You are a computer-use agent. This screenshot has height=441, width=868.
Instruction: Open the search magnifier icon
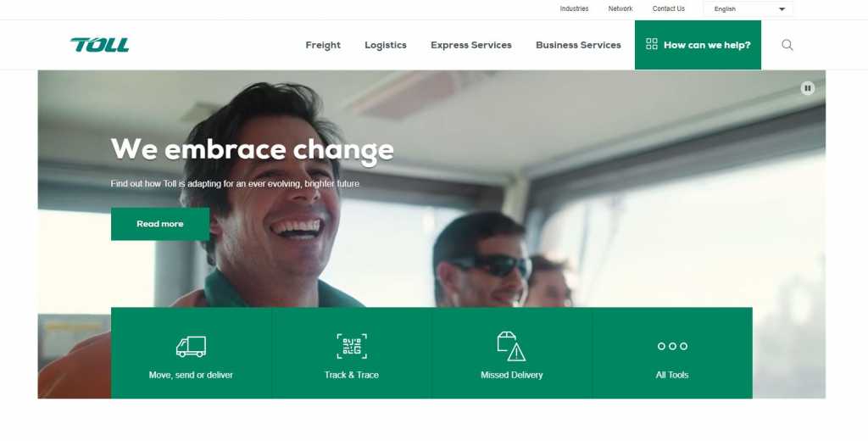coord(787,45)
